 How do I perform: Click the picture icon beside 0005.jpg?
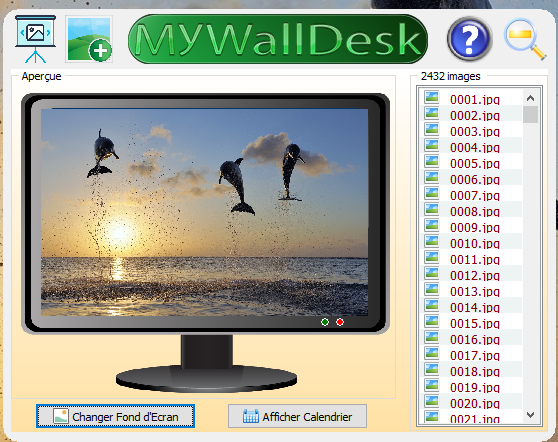click(x=432, y=161)
